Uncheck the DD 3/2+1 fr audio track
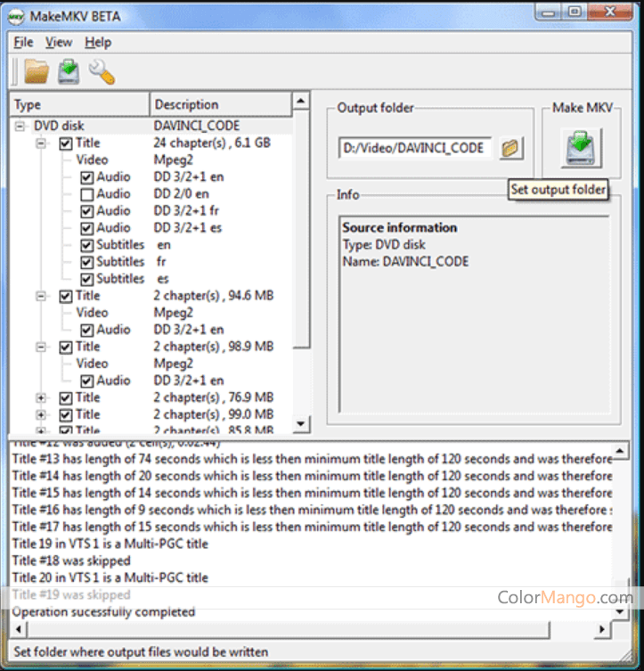644x671 pixels. click(x=86, y=211)
